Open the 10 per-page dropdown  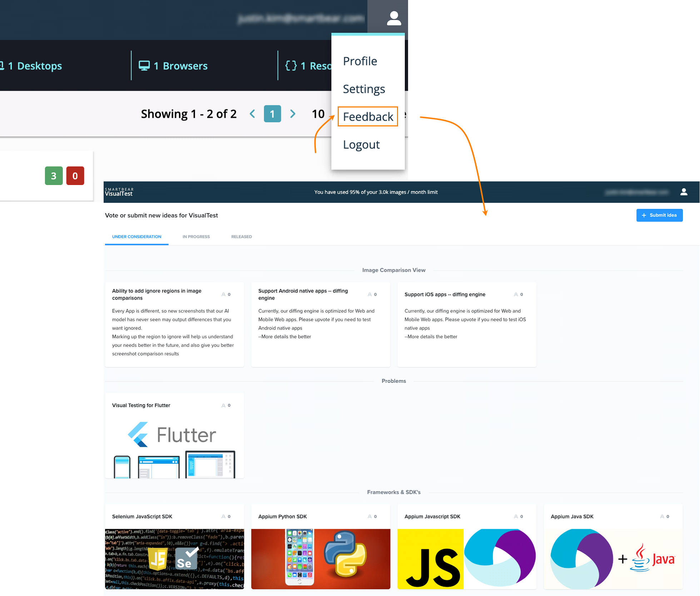(x=318, y=114)
